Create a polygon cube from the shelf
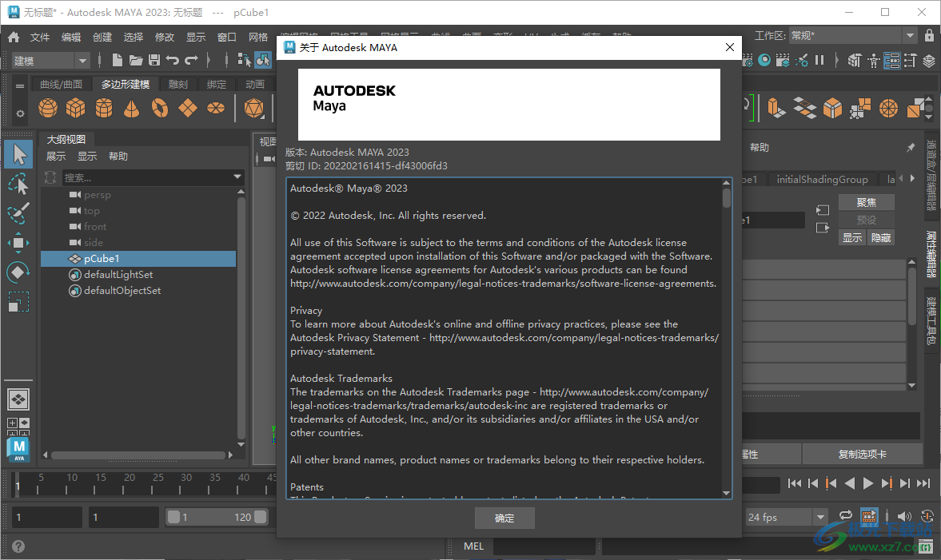This screenshot has width=941, height=560. click(76, 108)
